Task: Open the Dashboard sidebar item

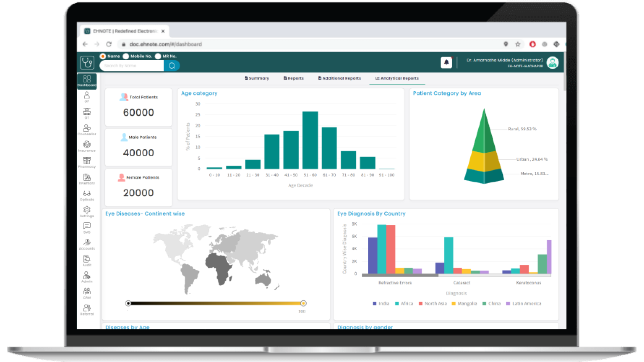Action: (x=87, y=81)
